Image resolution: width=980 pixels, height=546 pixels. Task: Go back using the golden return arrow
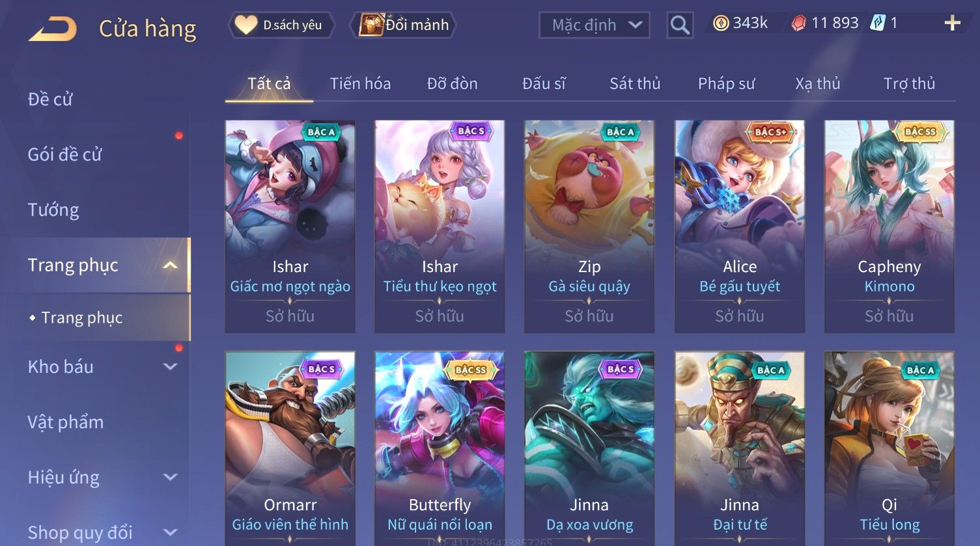click(x=53, y=29)
